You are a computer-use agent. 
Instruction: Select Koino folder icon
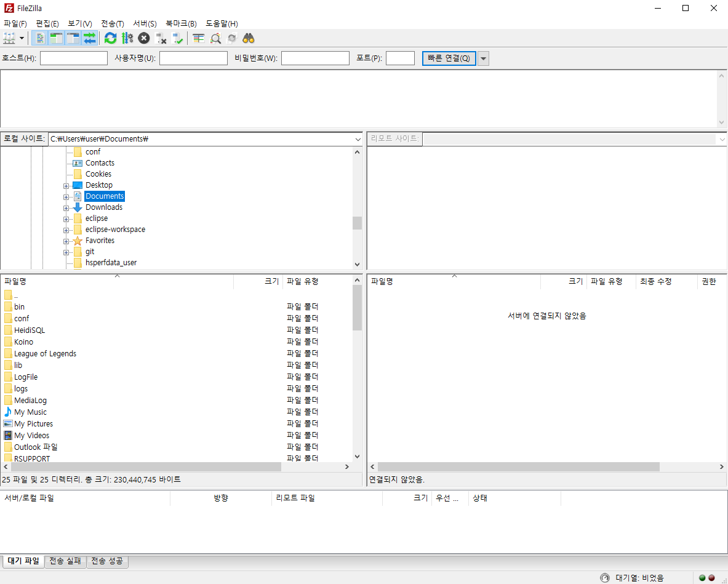(x=8, y=342)
